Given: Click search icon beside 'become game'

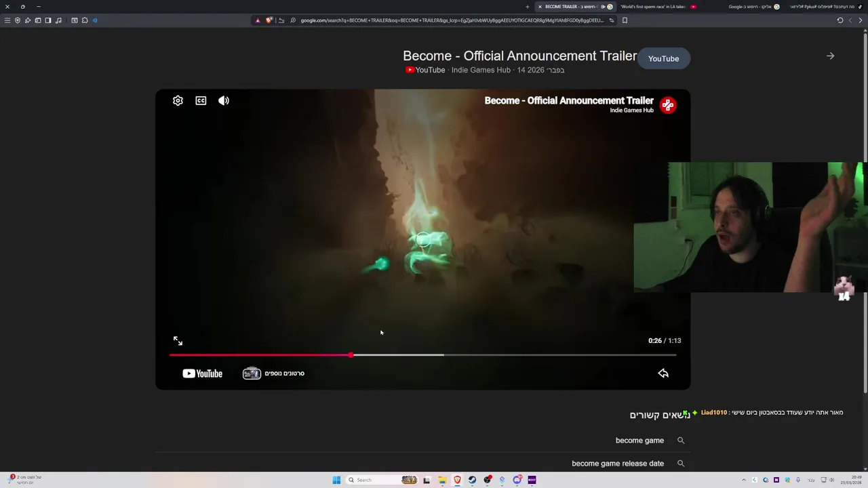Looking at the screenshot, I should coord(681,441).
